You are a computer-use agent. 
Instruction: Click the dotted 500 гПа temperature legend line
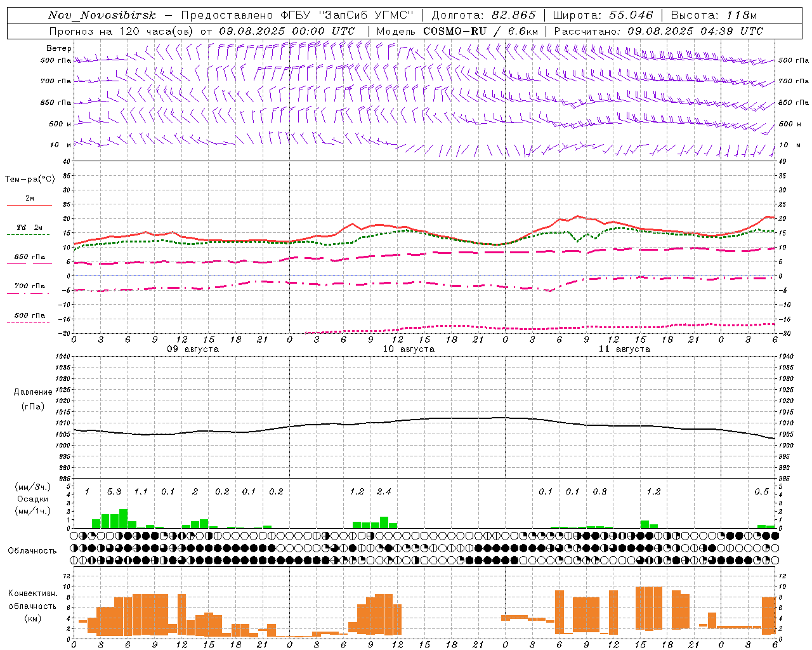(29, 322)
